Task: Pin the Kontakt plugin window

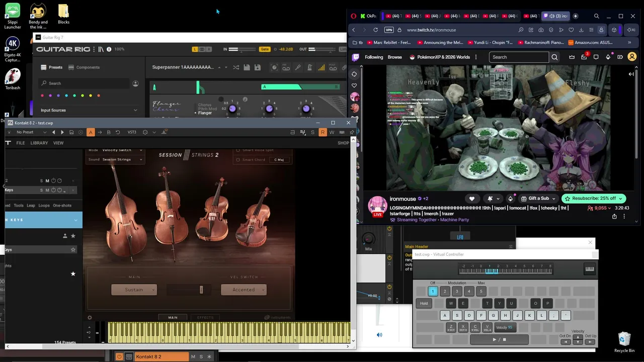Action: coord(352,132)
